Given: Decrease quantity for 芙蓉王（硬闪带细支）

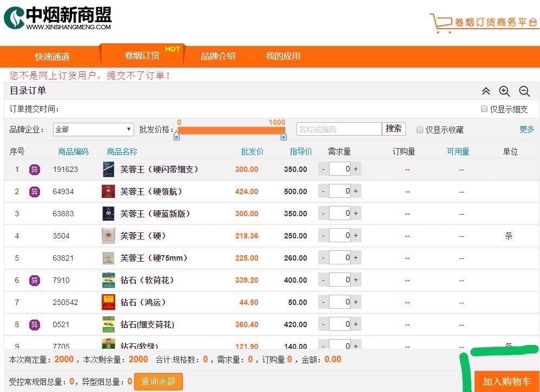Looking at the screenshot, I should point(324,169).
